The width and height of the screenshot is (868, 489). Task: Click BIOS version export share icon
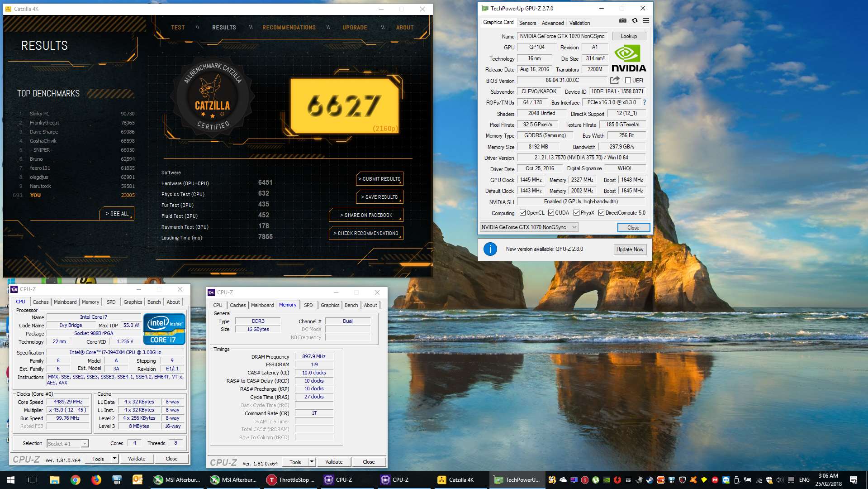pos(614,80)
